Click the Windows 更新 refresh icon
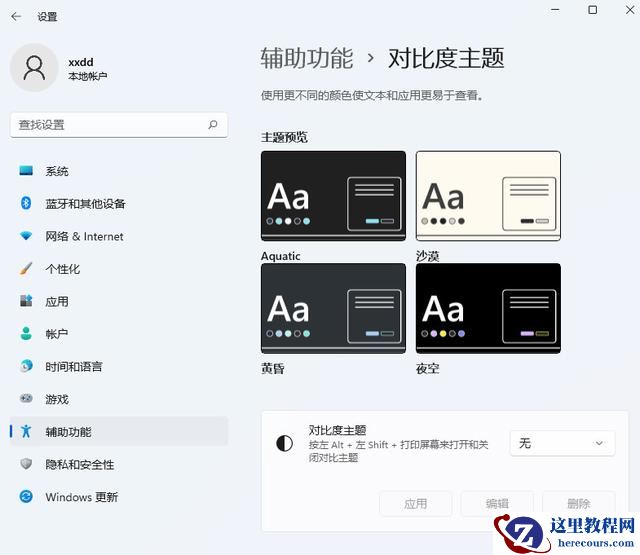Viewport: 640px width, 555px height. [x=26, y=496]
